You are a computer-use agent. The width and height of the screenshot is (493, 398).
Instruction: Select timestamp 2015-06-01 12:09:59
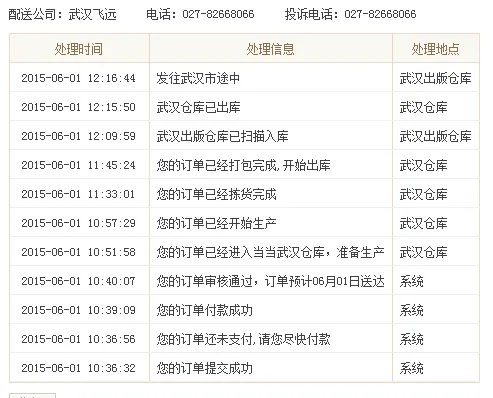[79, 136]
